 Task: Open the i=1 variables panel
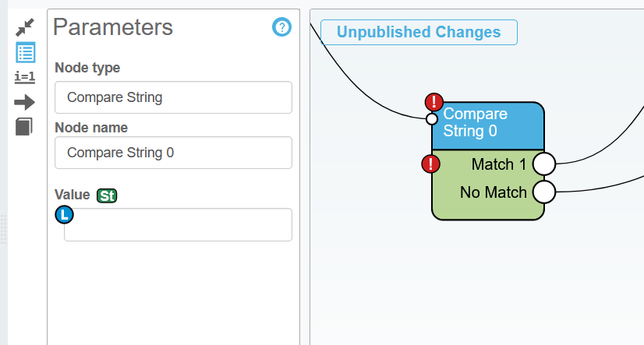click(x=25, y=76)
